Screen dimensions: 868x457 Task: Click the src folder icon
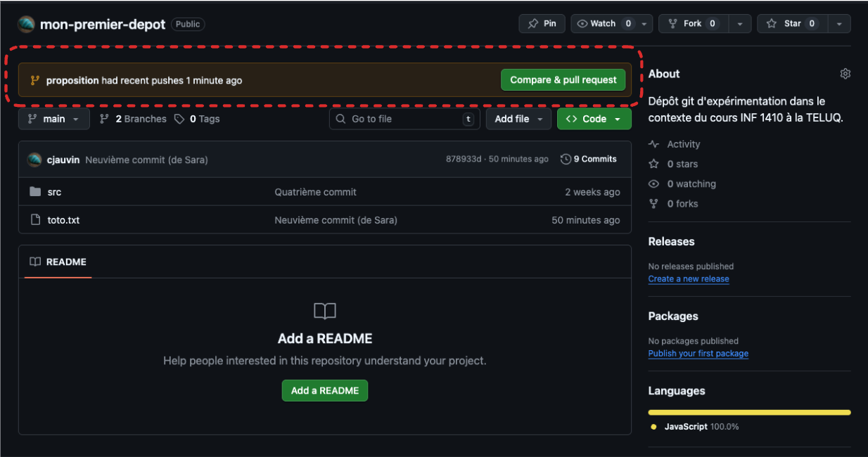(35, 192)
